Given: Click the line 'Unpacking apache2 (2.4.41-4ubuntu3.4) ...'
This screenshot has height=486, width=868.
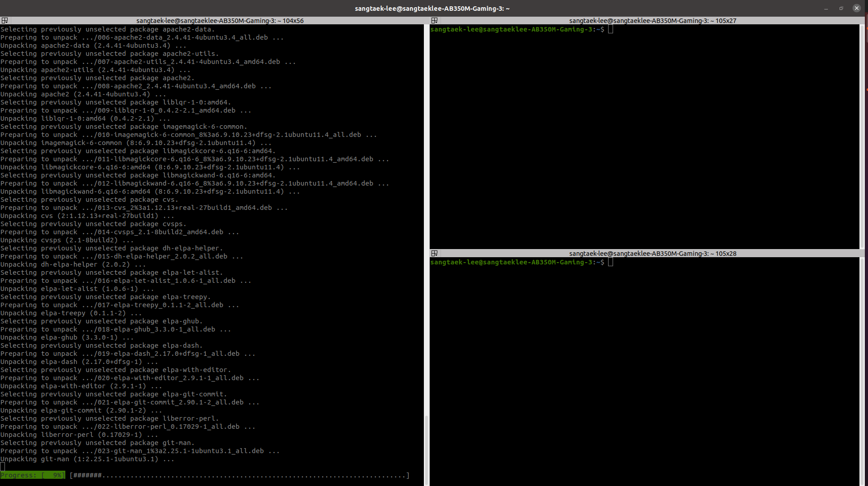Looking at the screenshot, I should [x=83, y=94].
